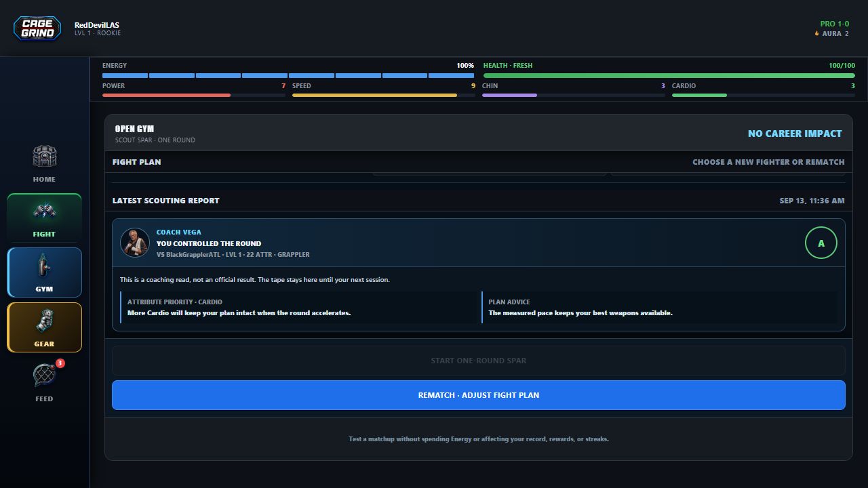
Task: Click the red notification badge on Feed
Action: click(x=60, y=363)
